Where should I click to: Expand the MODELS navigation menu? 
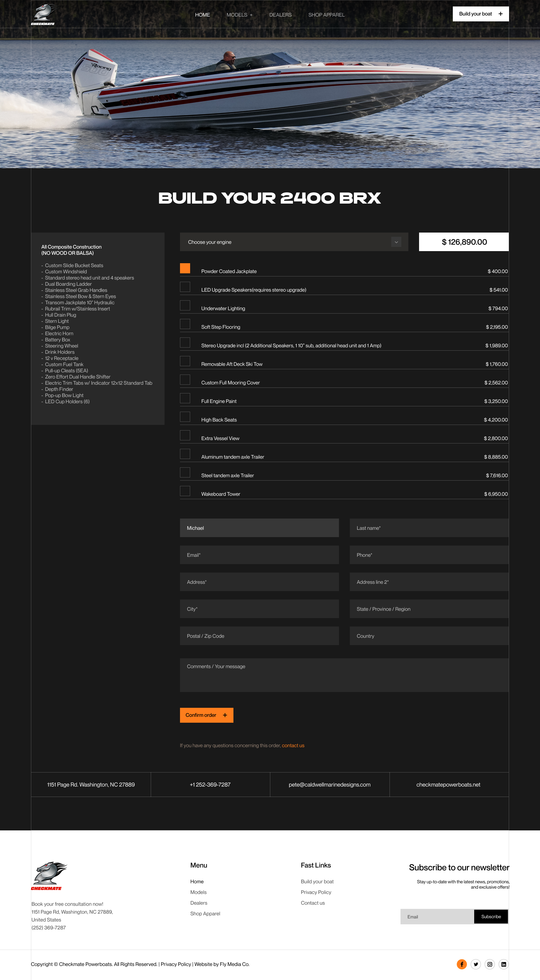tap(239, 15)
